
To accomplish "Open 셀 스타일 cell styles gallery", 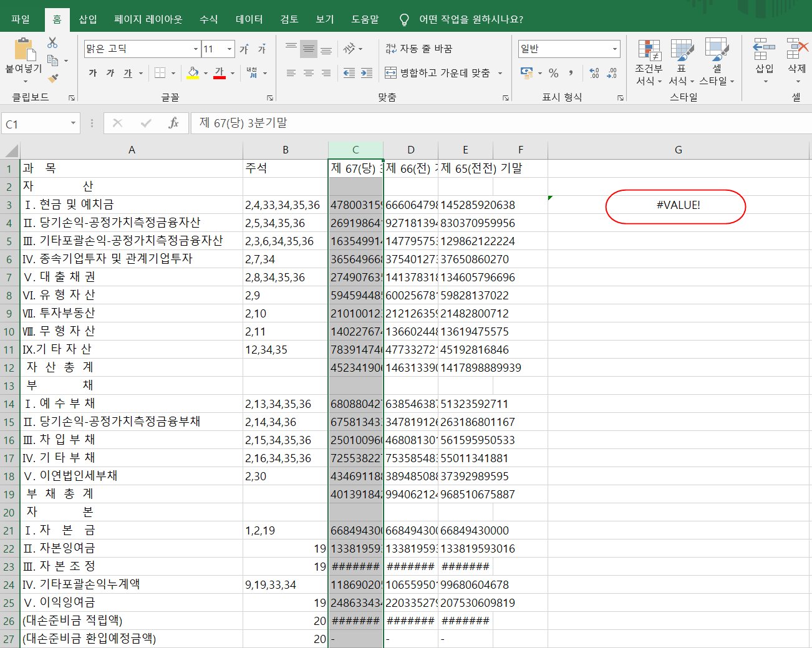I will pos(717,62).
